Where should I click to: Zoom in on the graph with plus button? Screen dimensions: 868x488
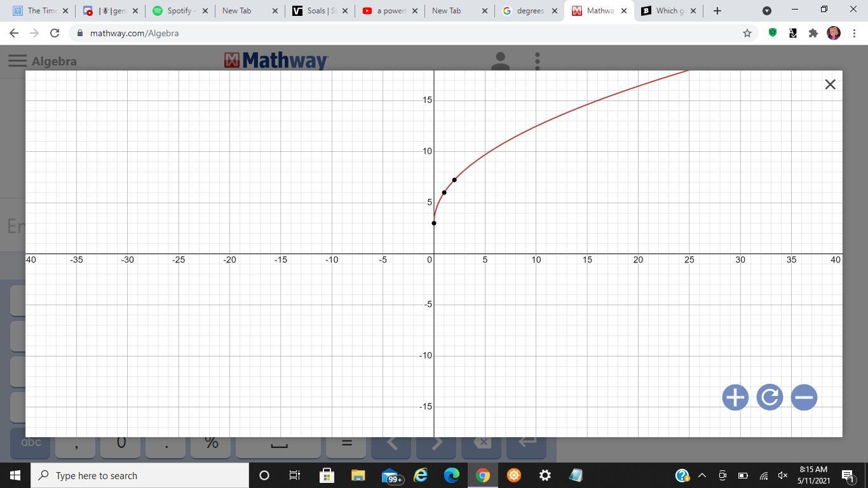tap(735, 398)
